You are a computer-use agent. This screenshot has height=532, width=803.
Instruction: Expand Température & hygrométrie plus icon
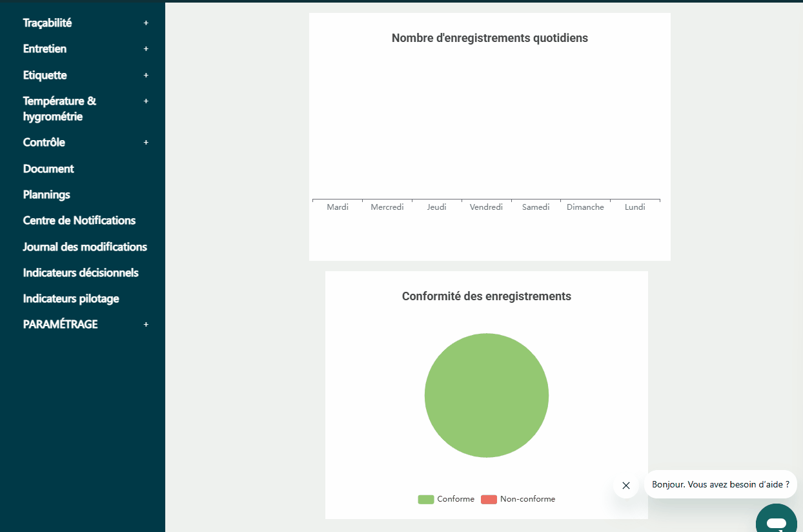(146, 101)
